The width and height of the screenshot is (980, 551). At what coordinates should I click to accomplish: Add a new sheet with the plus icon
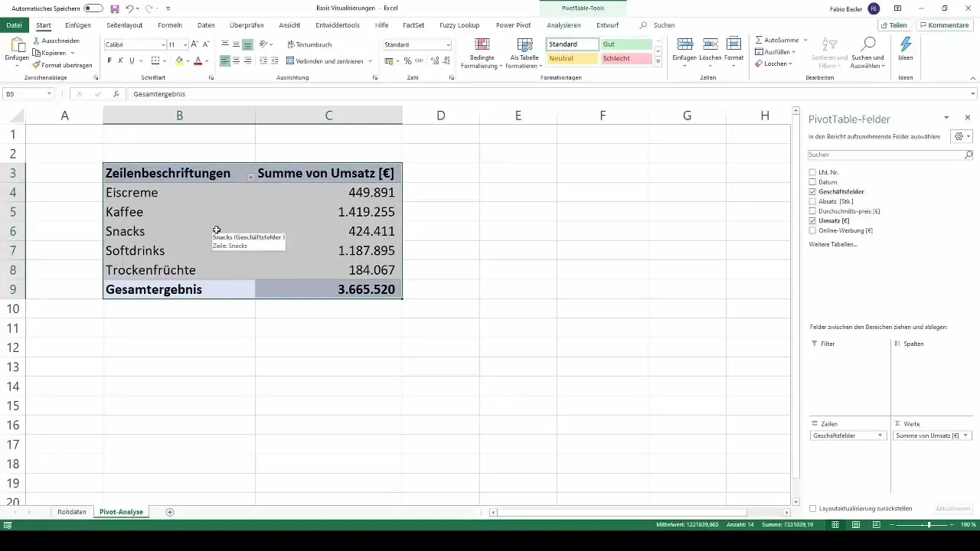coord(170,512)
